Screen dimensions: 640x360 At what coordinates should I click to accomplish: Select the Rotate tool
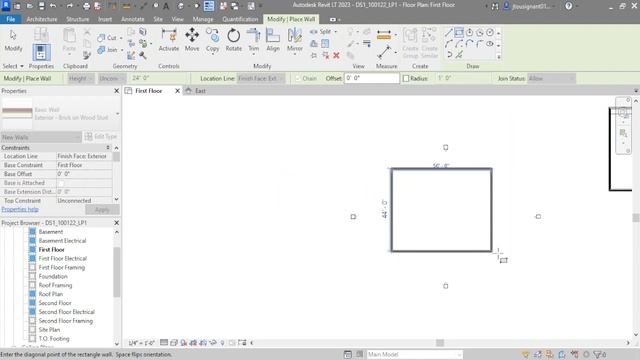coord(233,40)
